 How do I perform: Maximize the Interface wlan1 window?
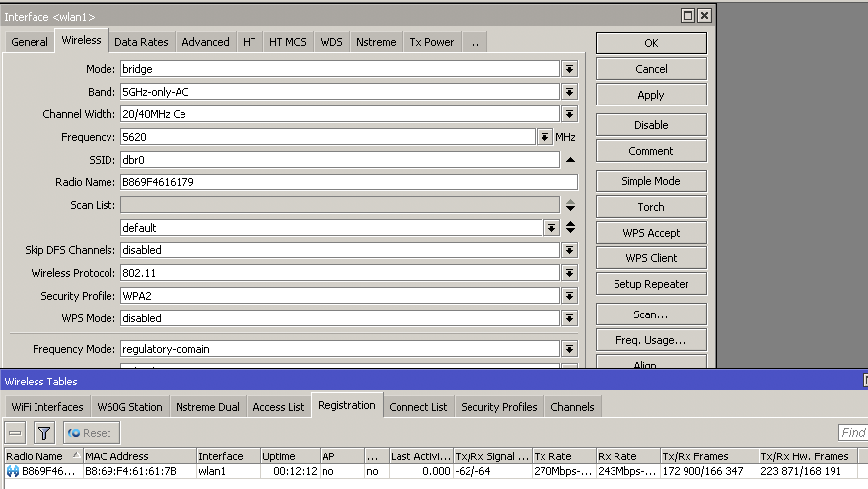point(687,16)
